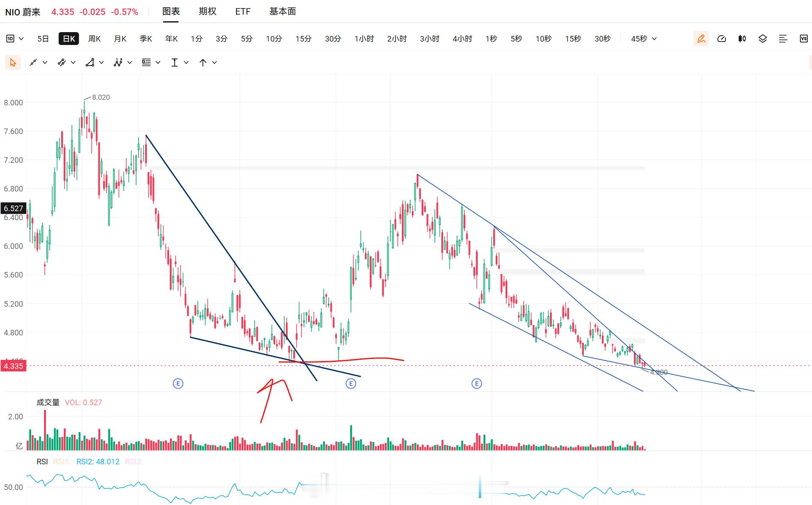
Task: Expand the trend line tool options arrow
Action: [45, 63]
